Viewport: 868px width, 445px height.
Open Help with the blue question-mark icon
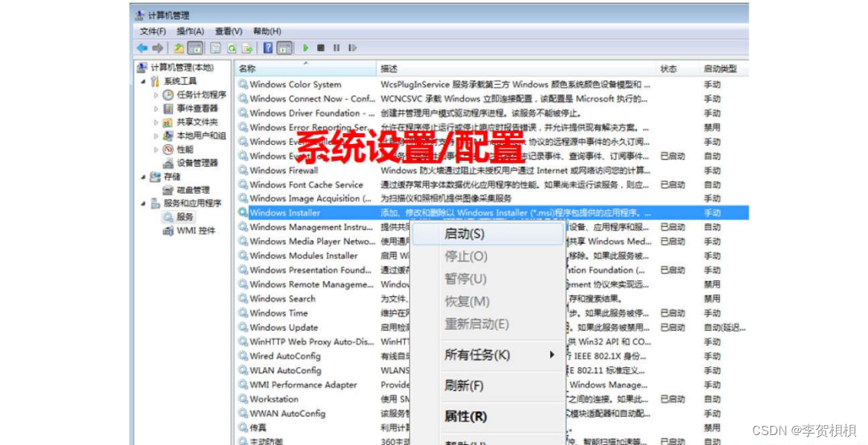268,48
